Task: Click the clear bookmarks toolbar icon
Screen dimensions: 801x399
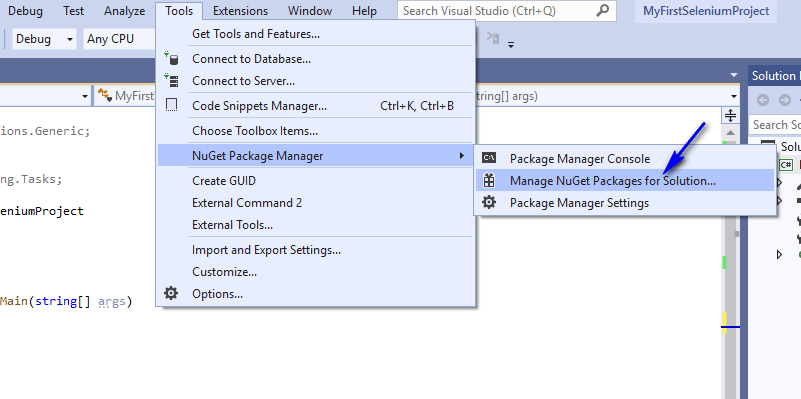Action: tap(493, 38)
